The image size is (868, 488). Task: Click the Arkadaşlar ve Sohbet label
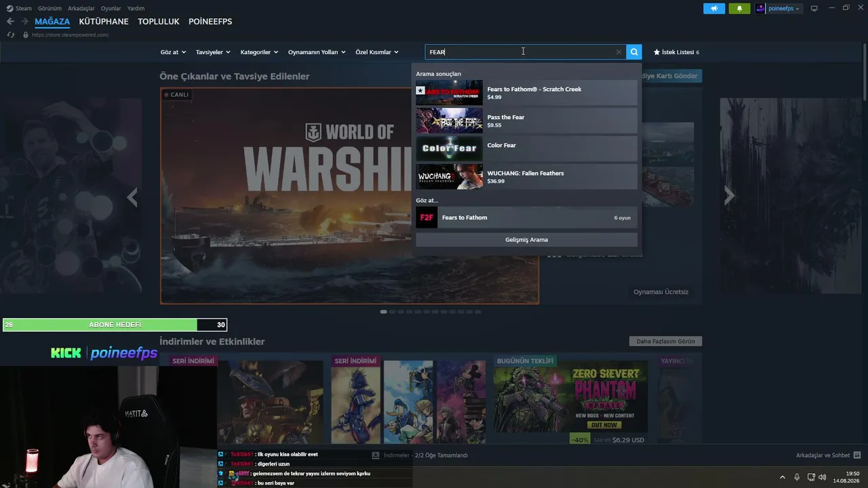point(823,455)
